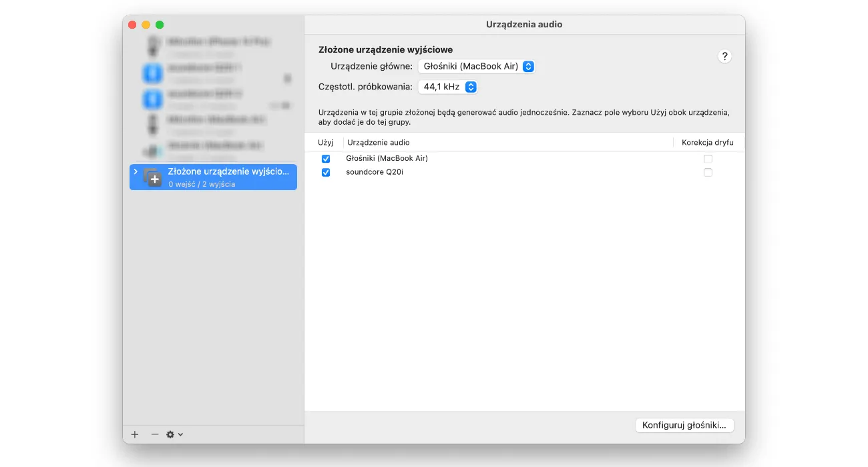Click the Urządzenia audio window title

point(524,25)
